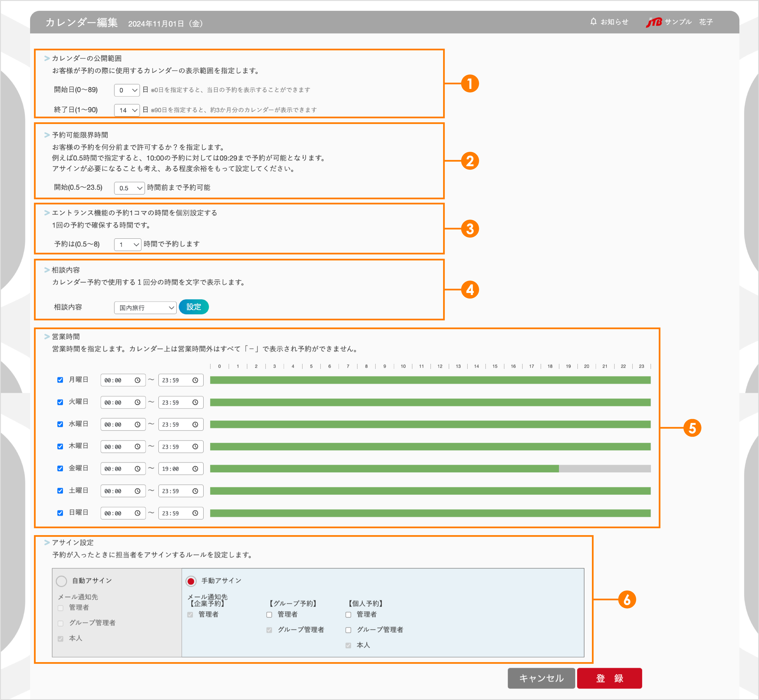The width and height of the screenshot is (759, 700).
Task: Click clock icon for 日曜日 end time
Action: coord(195,513)
